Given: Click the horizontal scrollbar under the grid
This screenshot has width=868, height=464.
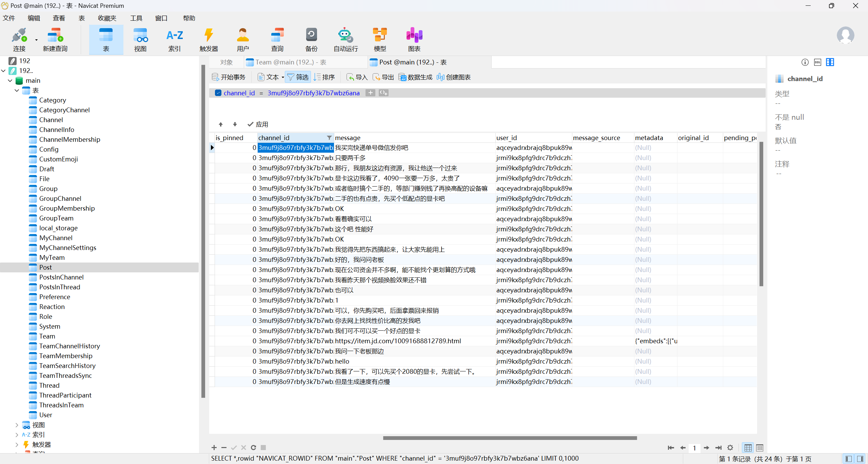Looking at the screenshot, I should 510,438.
